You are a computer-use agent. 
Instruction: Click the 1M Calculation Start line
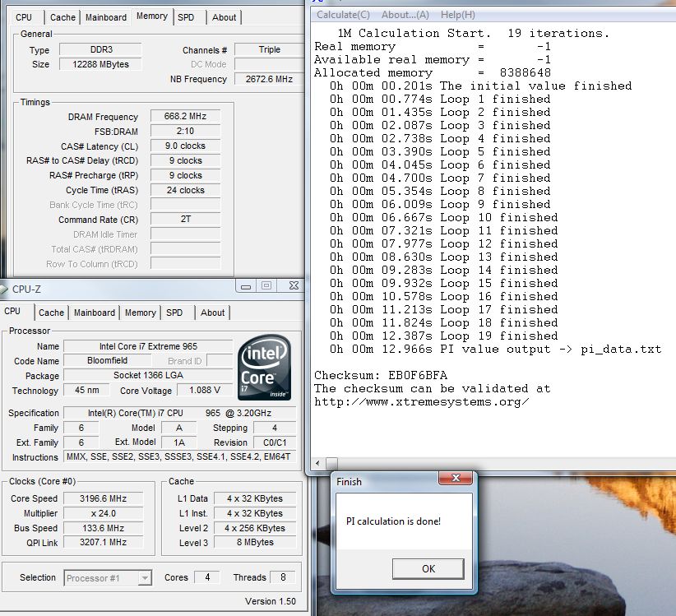(x=473, y=33)
